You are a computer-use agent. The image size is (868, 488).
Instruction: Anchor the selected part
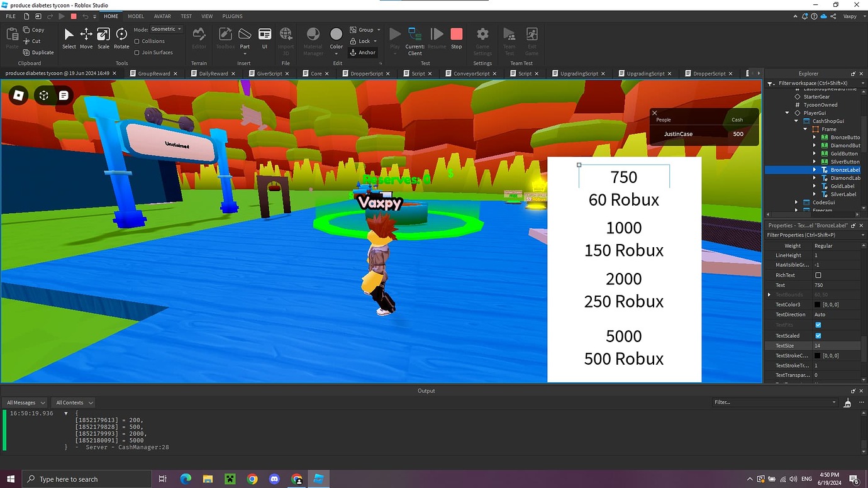pyautogui.click(x=364, y=52)
